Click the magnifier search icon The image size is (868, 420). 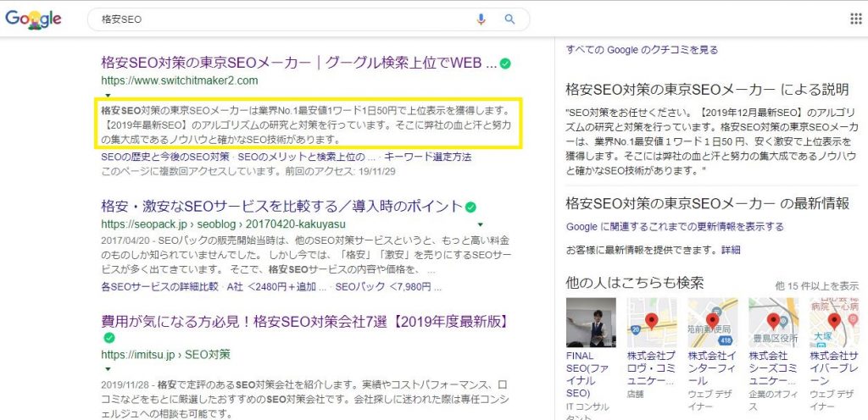click(x=509, y=19)
